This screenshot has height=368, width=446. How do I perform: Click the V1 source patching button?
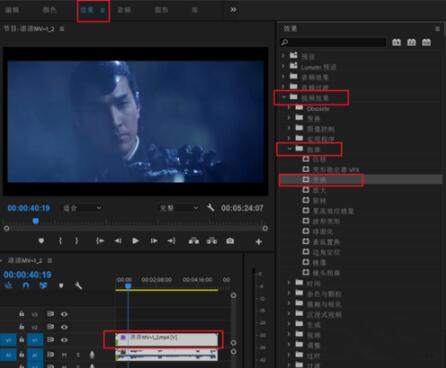tap(8, 340)
